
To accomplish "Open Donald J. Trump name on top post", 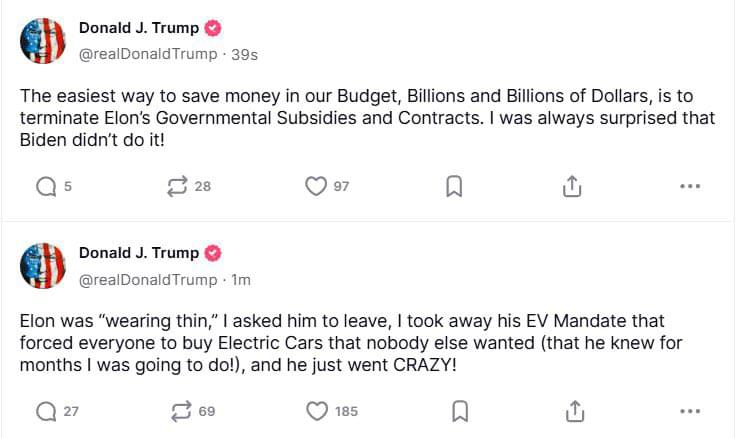I will (x=139, y=28).
